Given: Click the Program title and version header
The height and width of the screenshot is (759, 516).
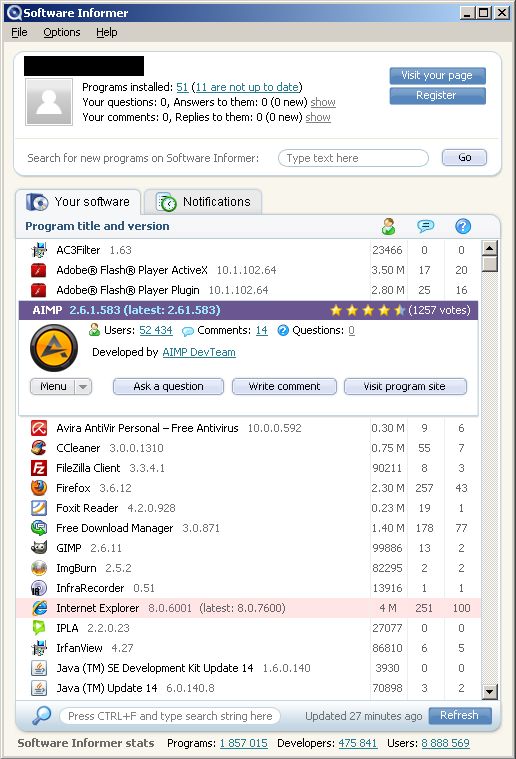Looking at the screenshot, I should pos(97,226).
